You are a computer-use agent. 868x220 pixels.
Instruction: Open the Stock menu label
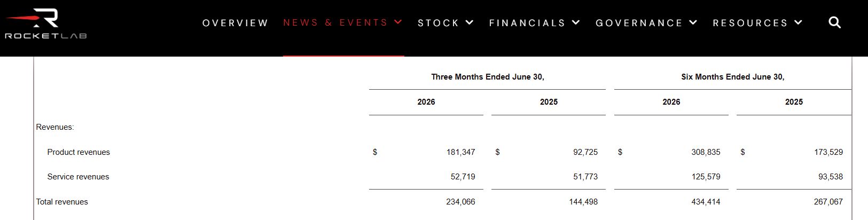[439, 23]
